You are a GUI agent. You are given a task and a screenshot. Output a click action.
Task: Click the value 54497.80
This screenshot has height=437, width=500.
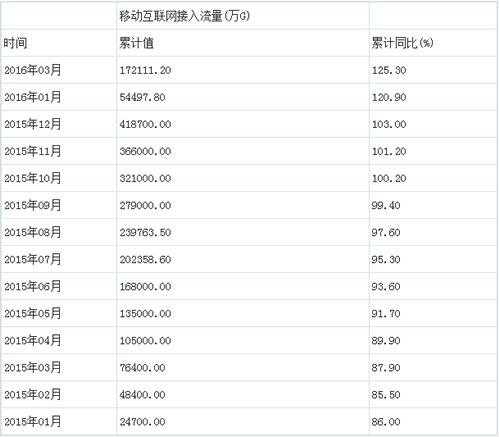pyautogui.click(x=143, y=97)
